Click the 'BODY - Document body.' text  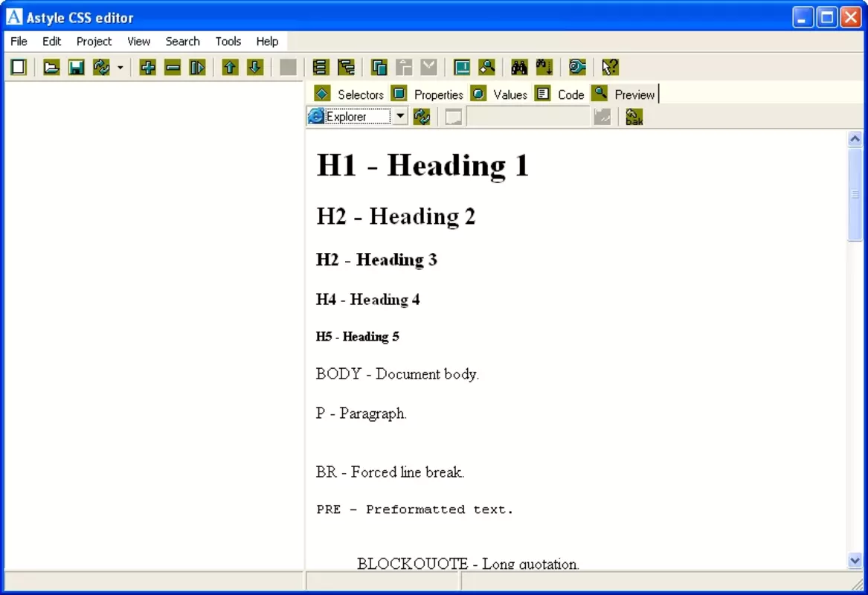397,374
